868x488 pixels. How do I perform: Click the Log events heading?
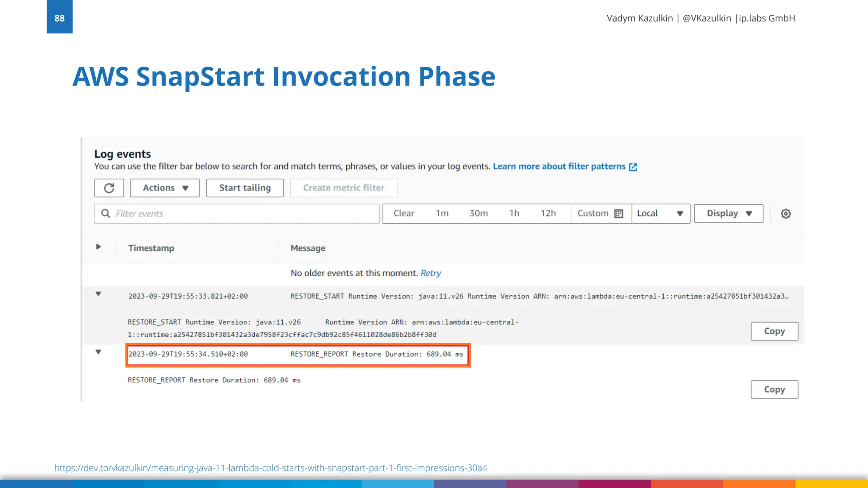[x=122, y=154]
